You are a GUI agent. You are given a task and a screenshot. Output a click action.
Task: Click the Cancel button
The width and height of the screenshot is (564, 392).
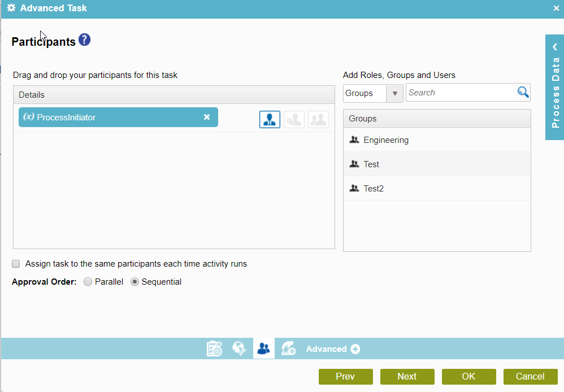[x=530, y=377]
